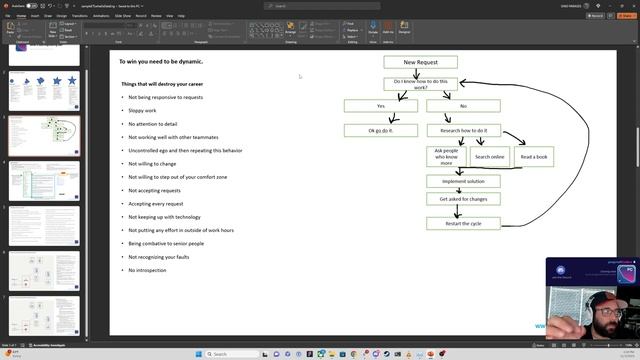Click the 'Search online' flowchart box
640x360 pixels.
point(490,157)
